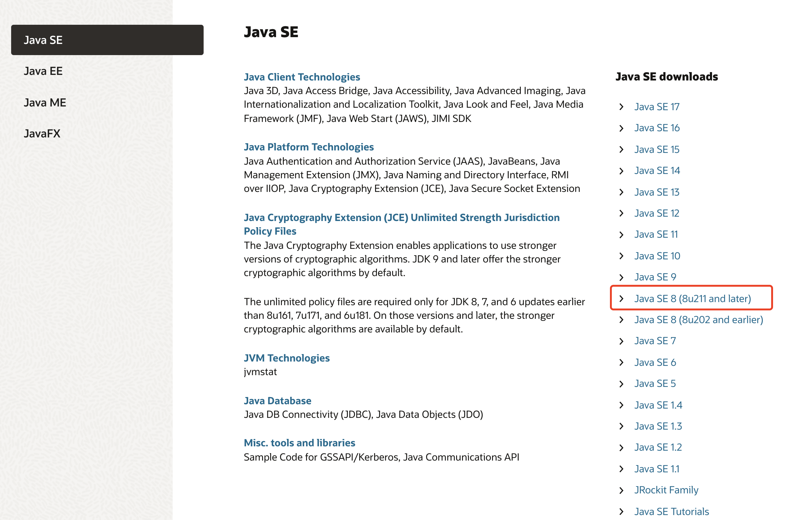This screenshot has height=520, width=812.
Task: Select the Java SE sidebar tab
Action: [107, 40]
